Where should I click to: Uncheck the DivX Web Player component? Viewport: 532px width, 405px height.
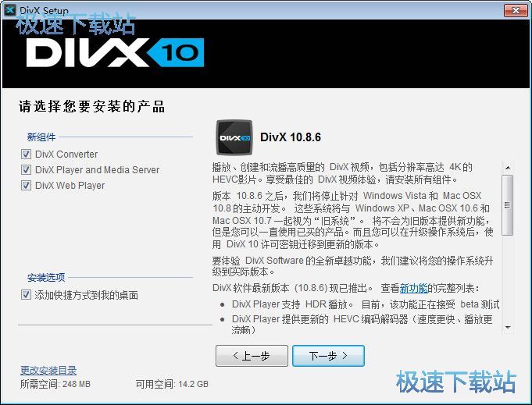click(x=26, y=186)
